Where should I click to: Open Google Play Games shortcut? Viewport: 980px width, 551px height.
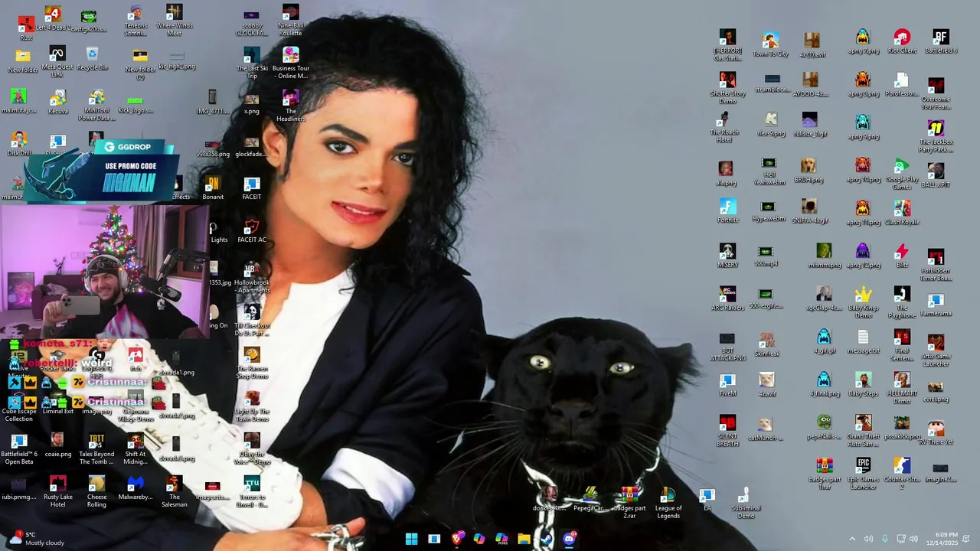[902, 174]
